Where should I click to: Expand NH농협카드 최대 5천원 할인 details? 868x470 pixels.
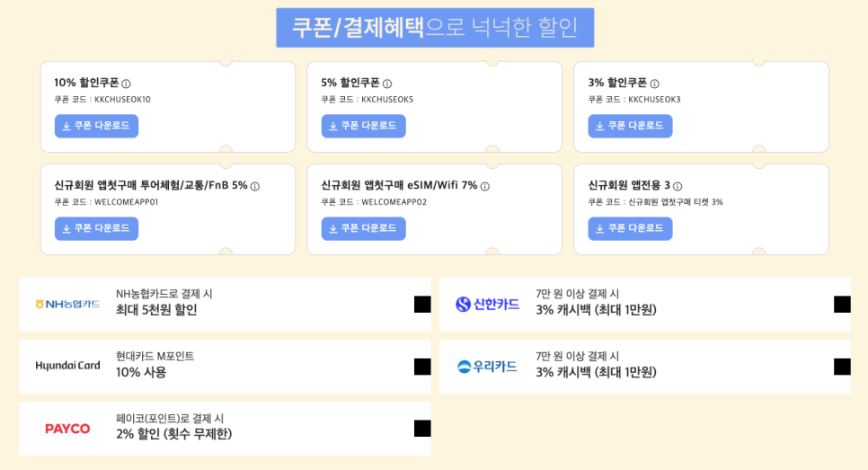(422, 304)
